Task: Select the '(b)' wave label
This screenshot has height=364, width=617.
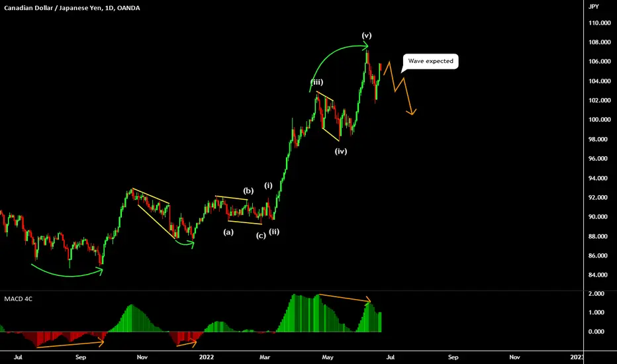Action: (x=248, y=191)
